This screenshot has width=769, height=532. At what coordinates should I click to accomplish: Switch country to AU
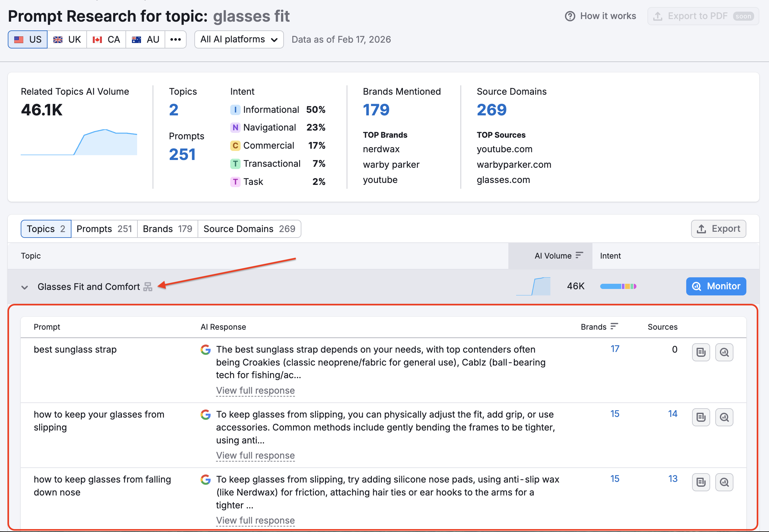tap(146, 40)
